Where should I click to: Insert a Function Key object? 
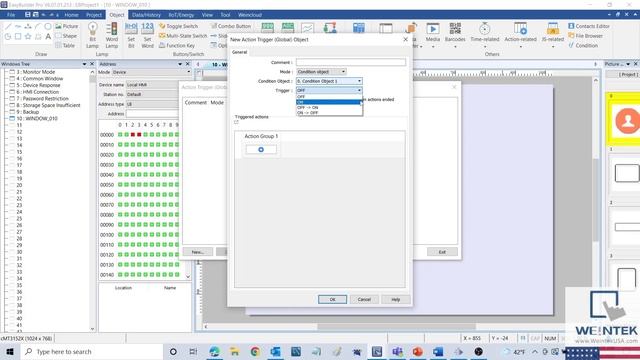click(x=177, y=46)
